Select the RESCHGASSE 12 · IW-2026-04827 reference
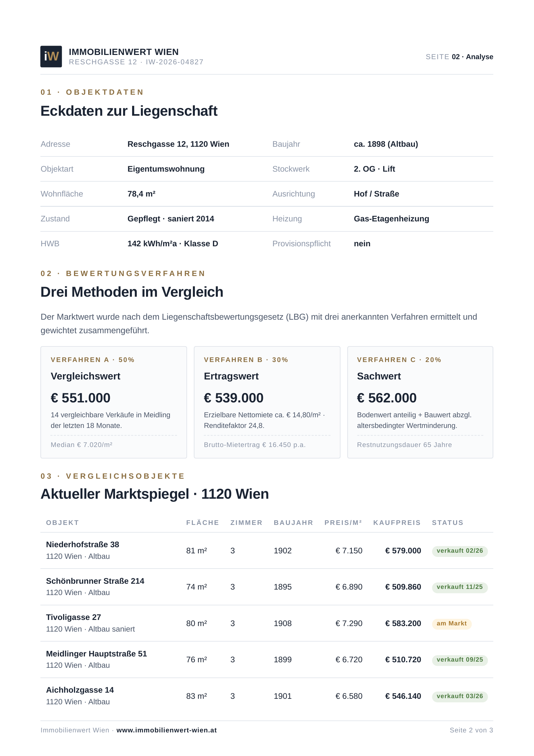The image size is (534, 756). pyautogui.click(x=136, y=62)
